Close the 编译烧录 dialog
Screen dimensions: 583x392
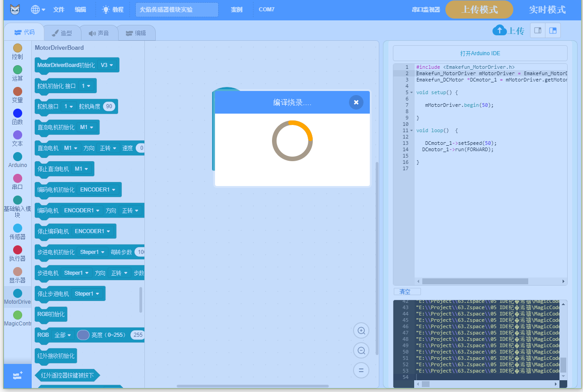coord(356,102)
